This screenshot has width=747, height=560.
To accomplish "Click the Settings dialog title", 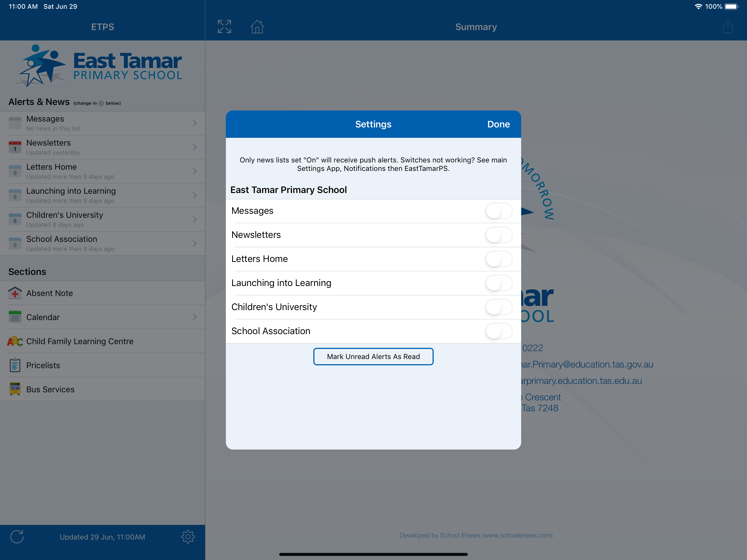I will point(373,124).
